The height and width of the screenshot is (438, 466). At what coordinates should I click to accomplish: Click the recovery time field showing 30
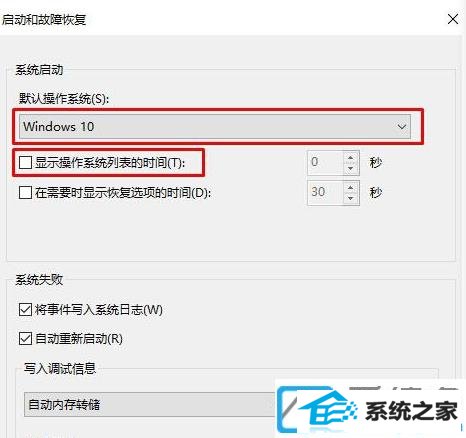click(x=326, y=193)
